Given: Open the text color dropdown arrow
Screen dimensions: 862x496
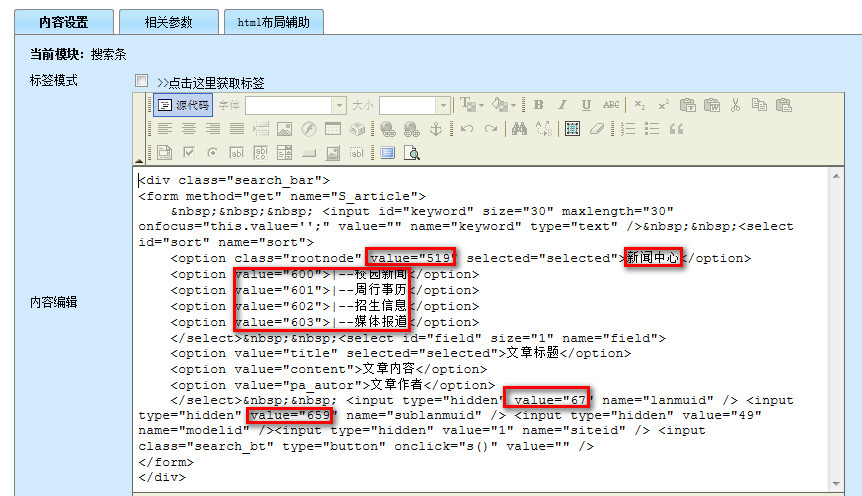Looking at the screenshot, I should [481, 105].
